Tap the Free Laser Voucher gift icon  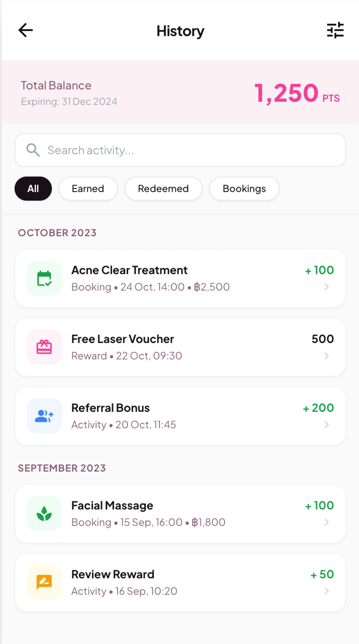pos(44,347)
